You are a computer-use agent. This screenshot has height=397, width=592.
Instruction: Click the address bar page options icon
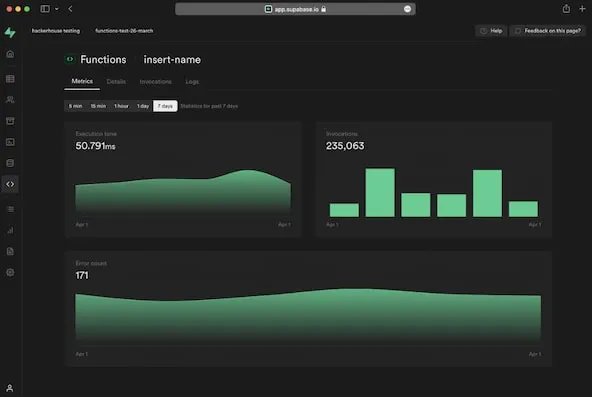pyautogui.click(x=407, y=9)
